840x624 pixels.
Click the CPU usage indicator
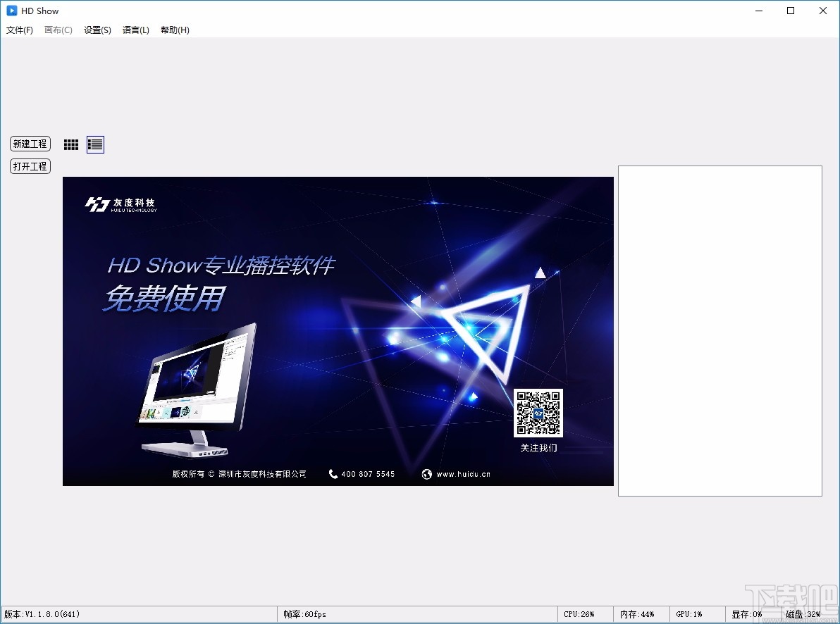pos(578,614)
